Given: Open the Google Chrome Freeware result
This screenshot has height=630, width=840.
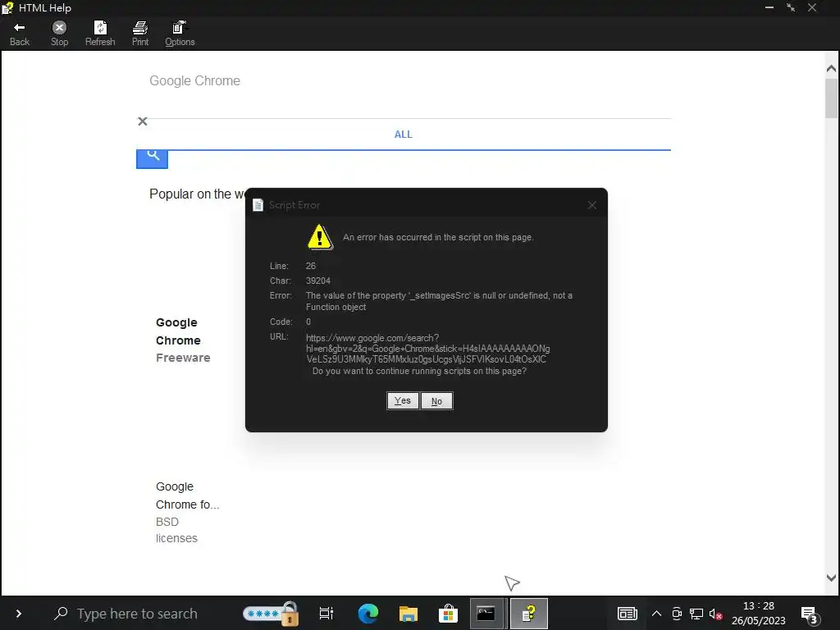Looking at the screenshot, I should click(x=183, y=340).
